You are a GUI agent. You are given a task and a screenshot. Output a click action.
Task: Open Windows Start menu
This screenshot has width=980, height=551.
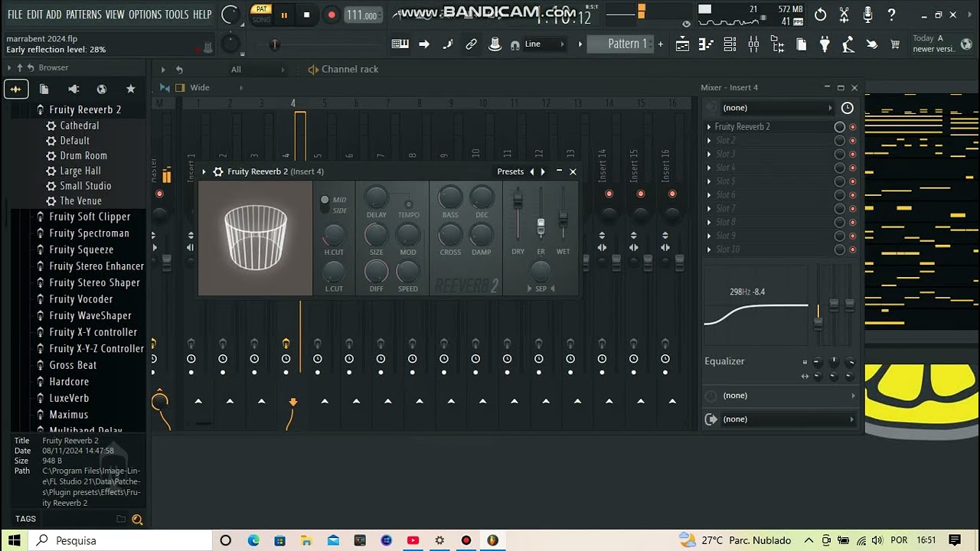14,540
